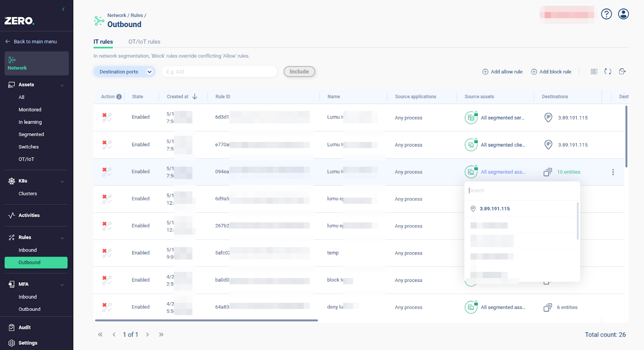
Task: Collapse sidebar using top chevron icon
Action: pyautogui.click(x=63, y=9)
